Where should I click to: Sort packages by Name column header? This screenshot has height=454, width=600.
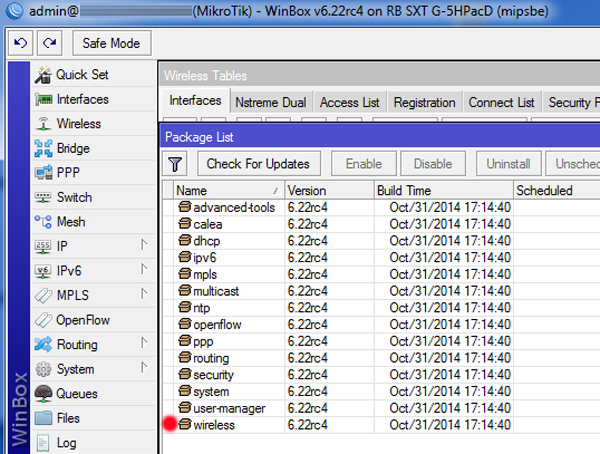click(x=229, y=190)
